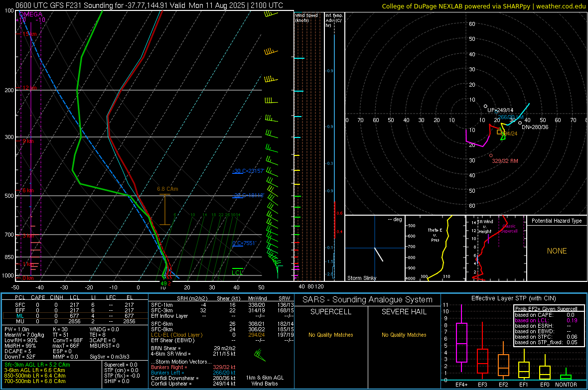Click the SHIP = 0.0 value
This screenshot has height=390, width=588.
click(x=117, y=381)
